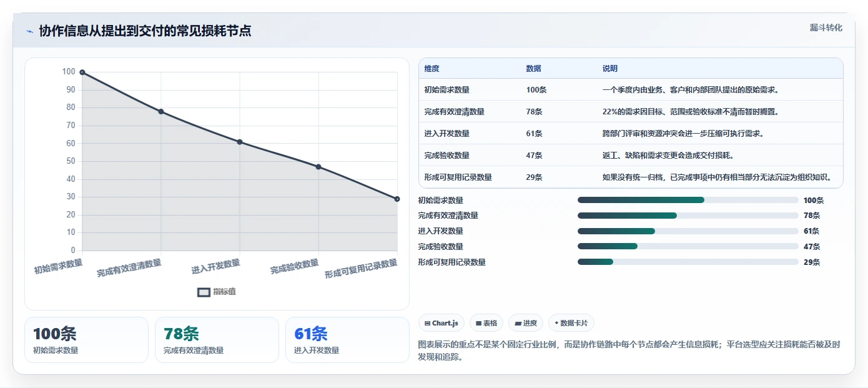Select the 说明 table column header

point(609,69)
